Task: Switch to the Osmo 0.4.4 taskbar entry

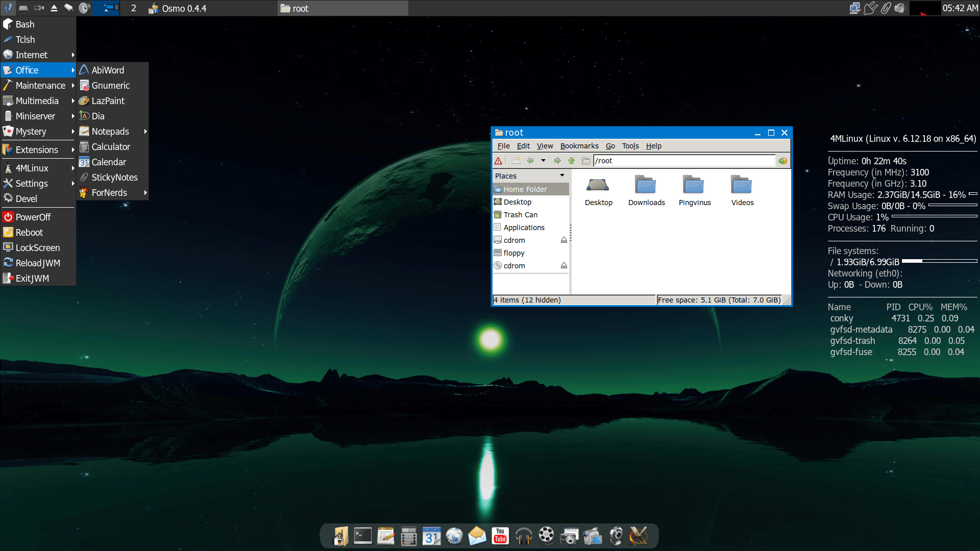Action: [x=211, y=8]
